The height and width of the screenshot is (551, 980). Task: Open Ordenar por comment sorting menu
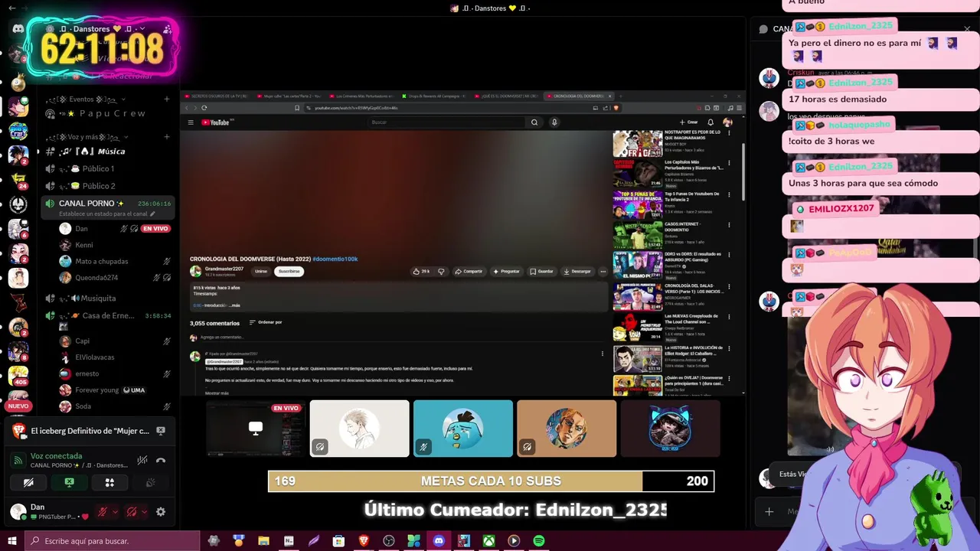[x=266, y=322]
